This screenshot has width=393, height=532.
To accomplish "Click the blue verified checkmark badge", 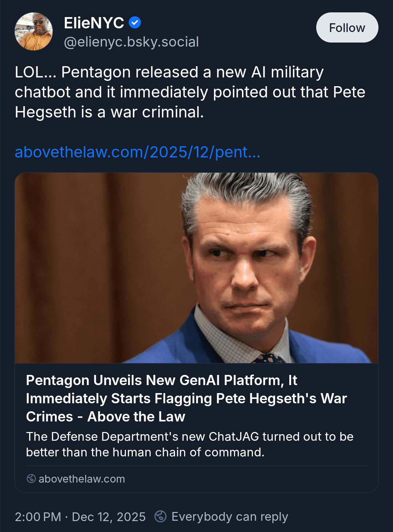I will [x=135, y=23].
